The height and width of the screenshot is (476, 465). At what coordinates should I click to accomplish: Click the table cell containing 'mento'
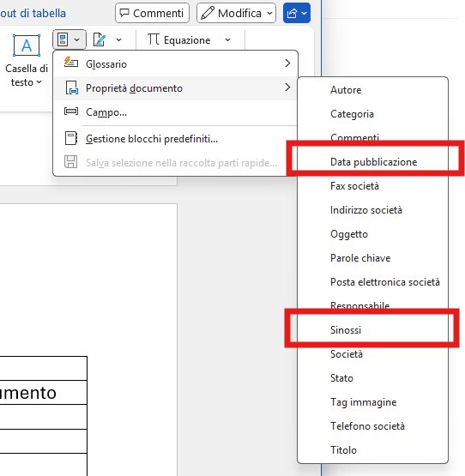pos(44,392)
